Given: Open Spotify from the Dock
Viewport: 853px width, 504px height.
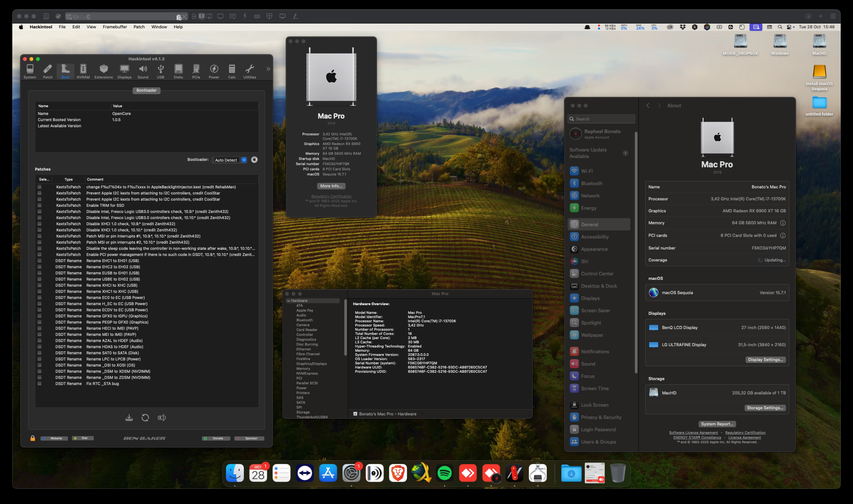Looking at the screenshot, I should [444, 473].
